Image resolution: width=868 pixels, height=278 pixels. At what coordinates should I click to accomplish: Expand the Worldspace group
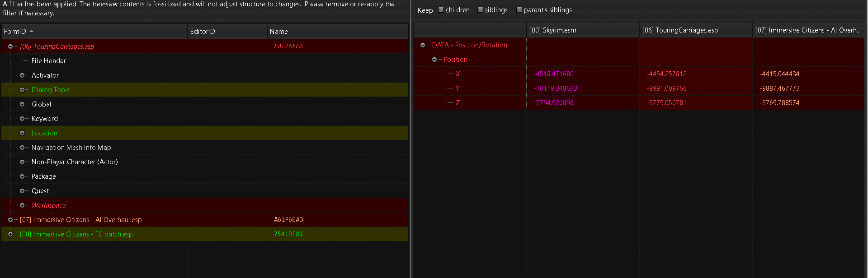22,205
